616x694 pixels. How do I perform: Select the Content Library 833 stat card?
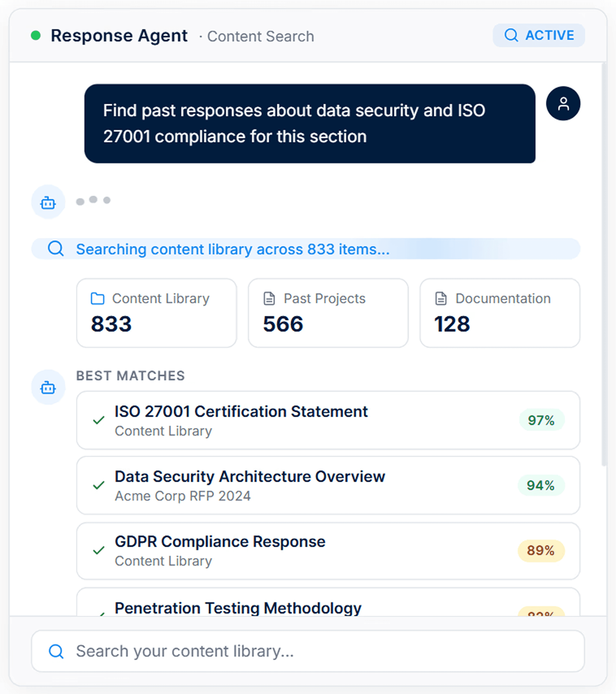156,313
